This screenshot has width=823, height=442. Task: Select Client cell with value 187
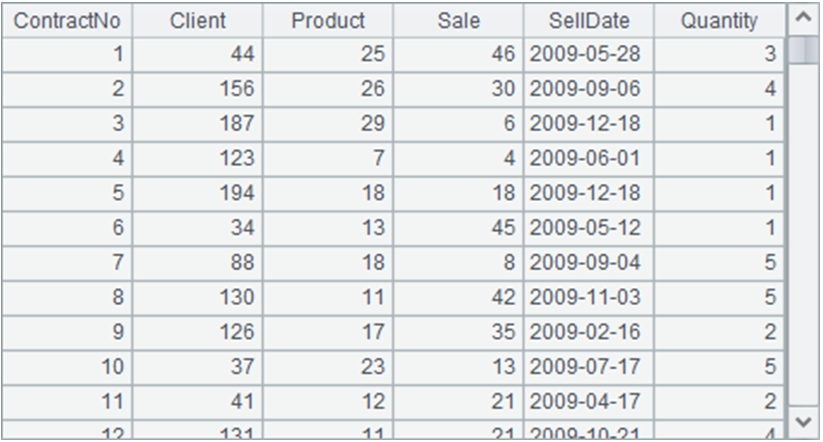(x=198, y=124)
